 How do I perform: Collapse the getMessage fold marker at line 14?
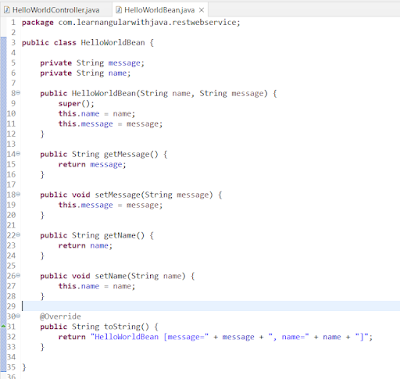[18, 154]
